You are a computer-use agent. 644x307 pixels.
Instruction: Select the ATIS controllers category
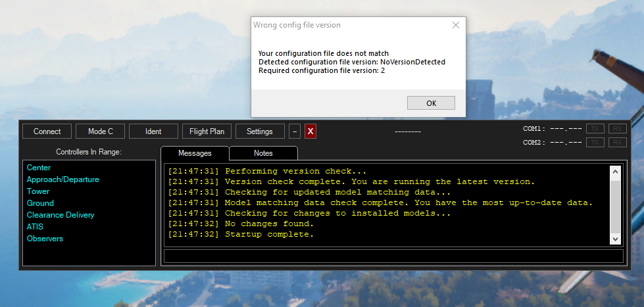35,227
